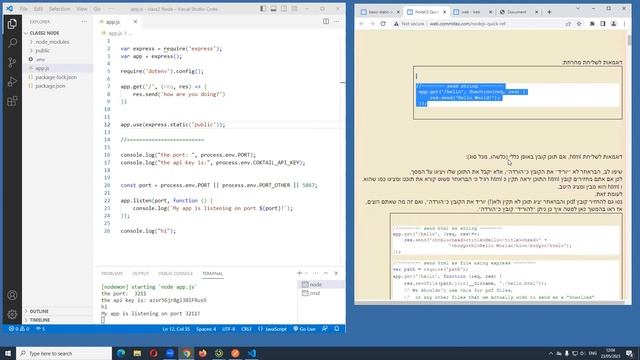Open the new terminal launch profile dropdown
Viewport: 640px width, 360px height.
point(306,273)
